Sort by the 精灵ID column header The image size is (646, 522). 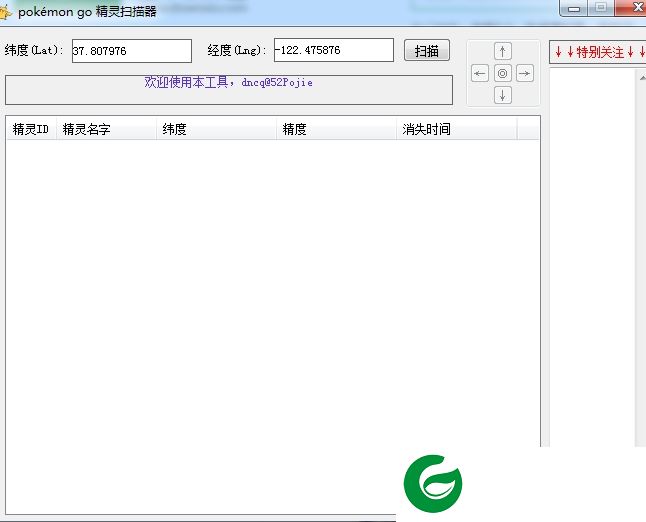tap(31, 129)
